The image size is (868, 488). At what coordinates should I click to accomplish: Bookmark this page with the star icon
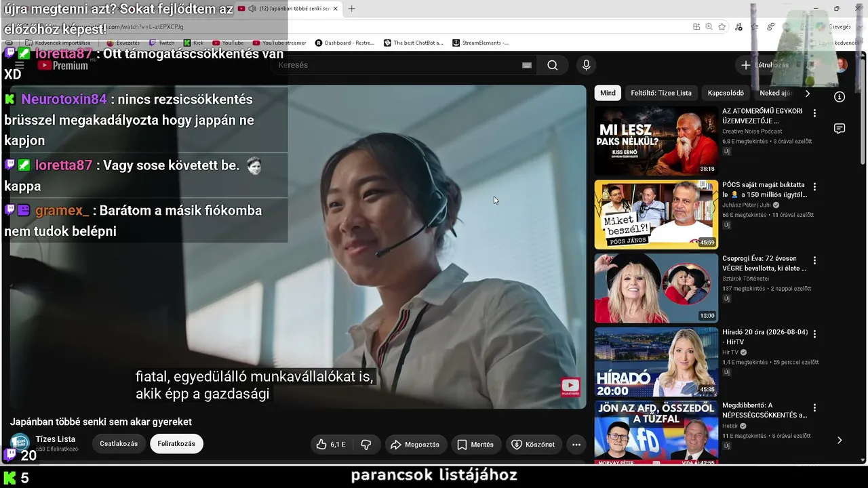coord(722,26)
